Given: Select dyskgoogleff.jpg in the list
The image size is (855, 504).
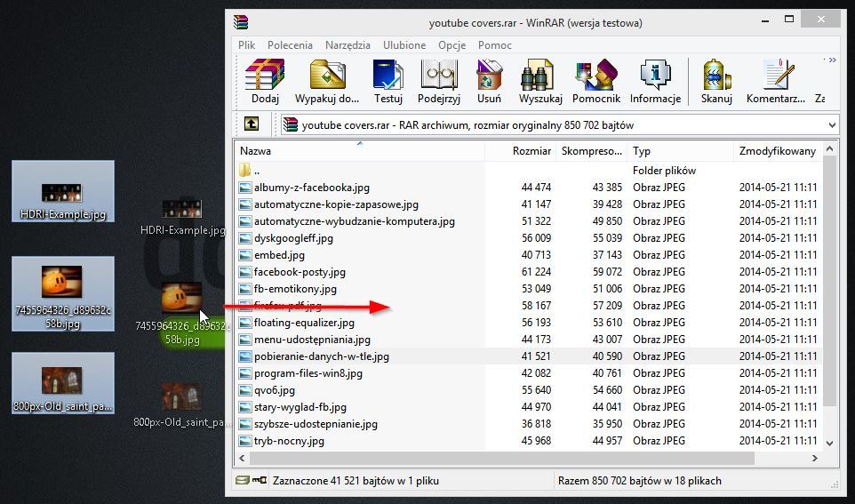Looking at the screenshot, I should [x=293, y=238].
